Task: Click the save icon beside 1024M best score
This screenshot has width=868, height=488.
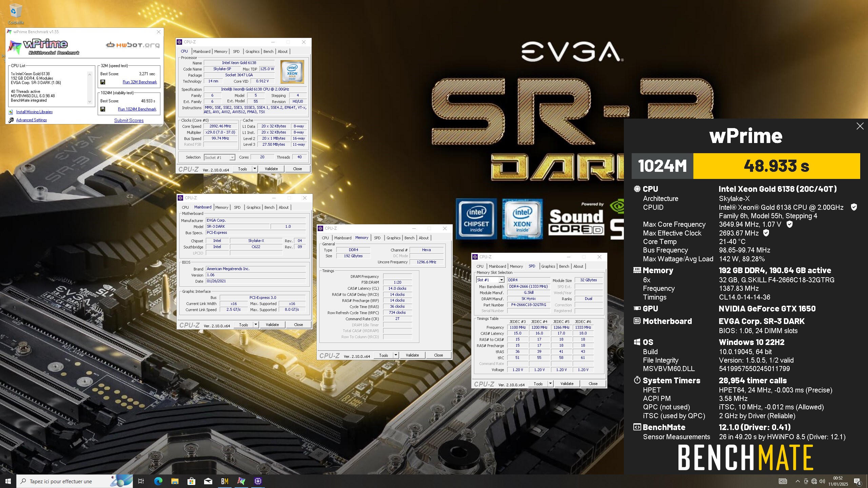Action: tap(103, 109)
